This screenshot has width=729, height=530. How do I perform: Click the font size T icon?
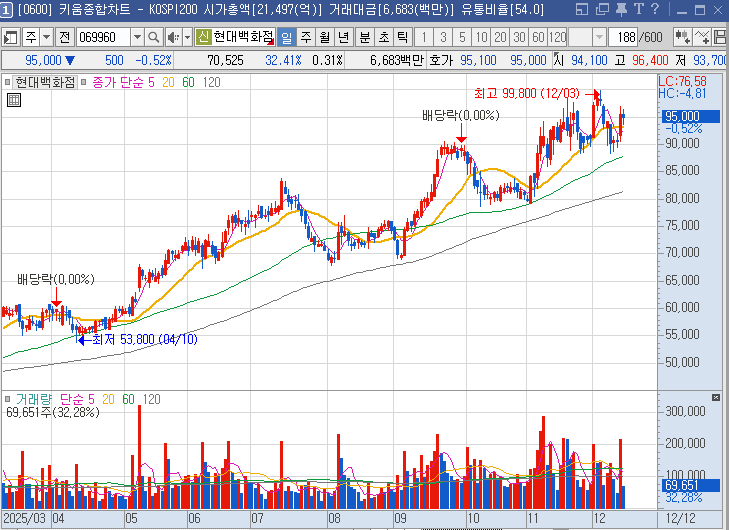click(x=638, y=10)
